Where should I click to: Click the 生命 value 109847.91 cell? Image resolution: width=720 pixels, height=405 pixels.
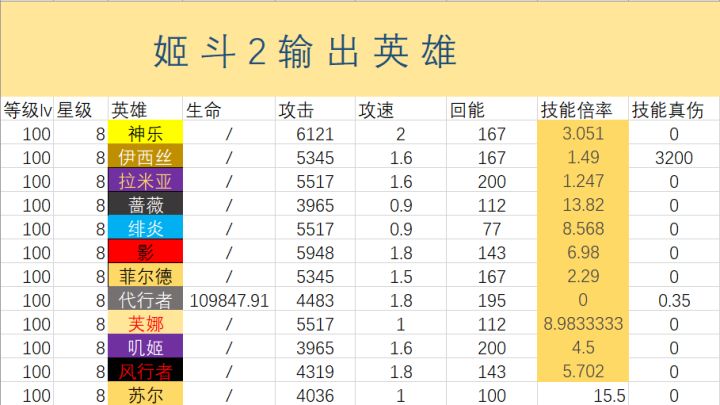(229, 300)
